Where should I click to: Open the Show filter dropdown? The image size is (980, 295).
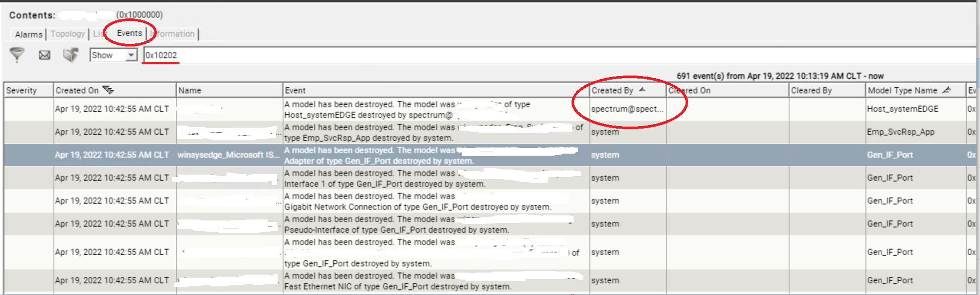point(131,55)
